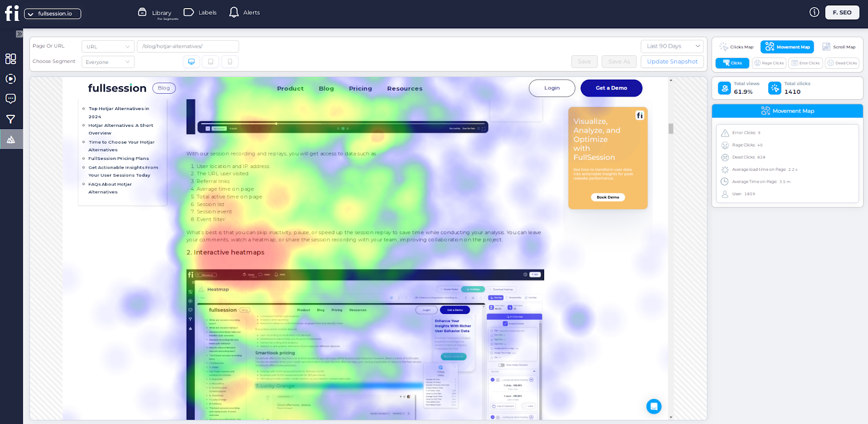
Task: Click the Total clicks cursor icon
Action: (775, 88)
